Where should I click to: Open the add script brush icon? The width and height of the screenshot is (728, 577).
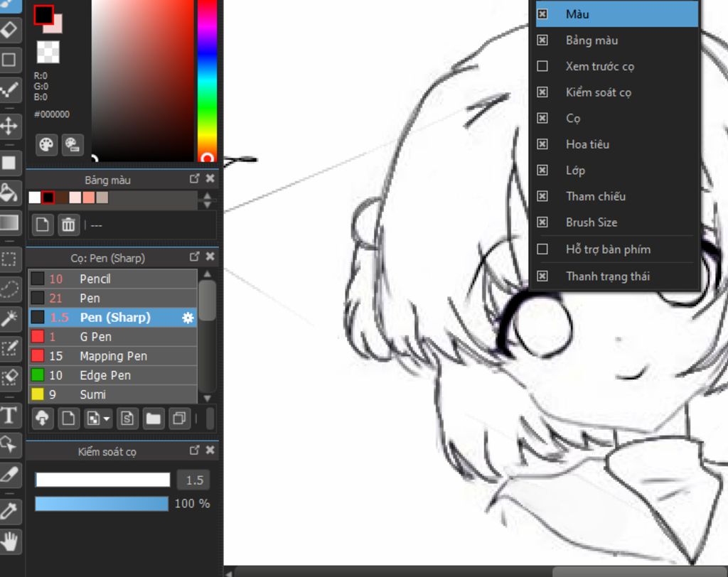pyautogui.click(x=127, y=419)
